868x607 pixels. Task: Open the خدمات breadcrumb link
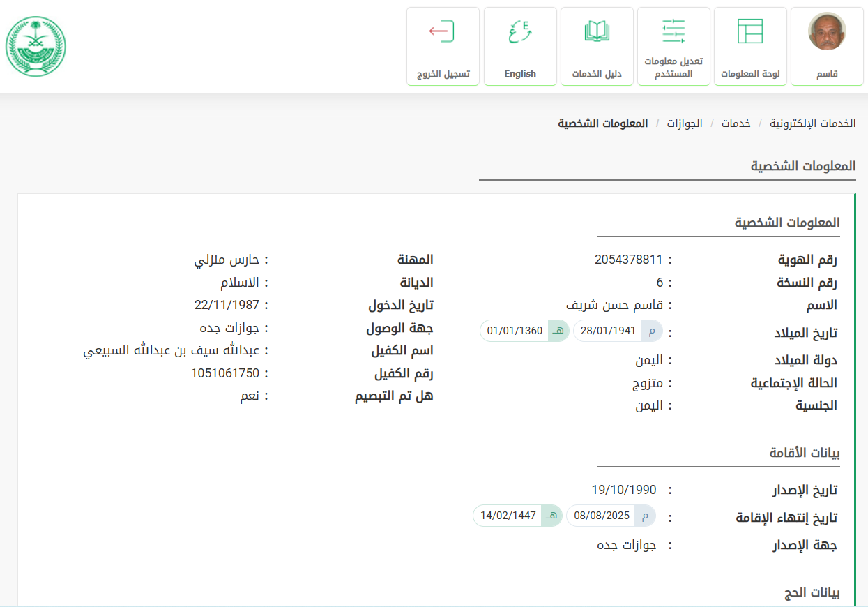pos(736,123)
